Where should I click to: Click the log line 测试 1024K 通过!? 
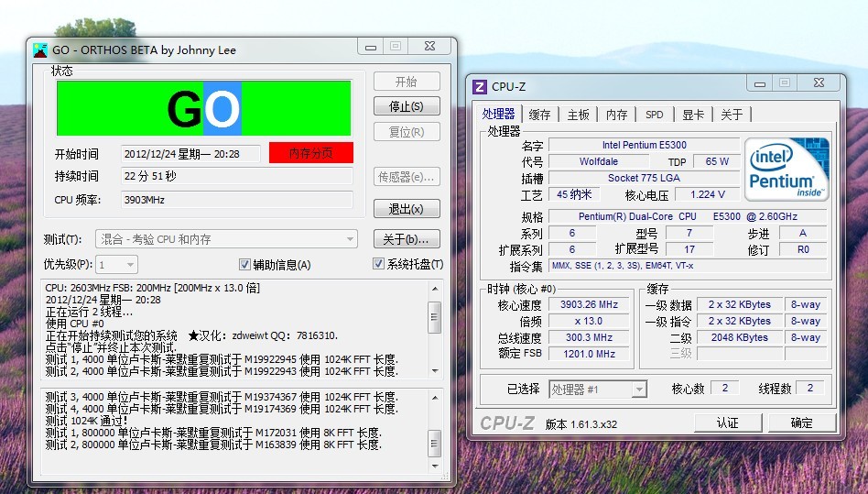coord(87,421)
